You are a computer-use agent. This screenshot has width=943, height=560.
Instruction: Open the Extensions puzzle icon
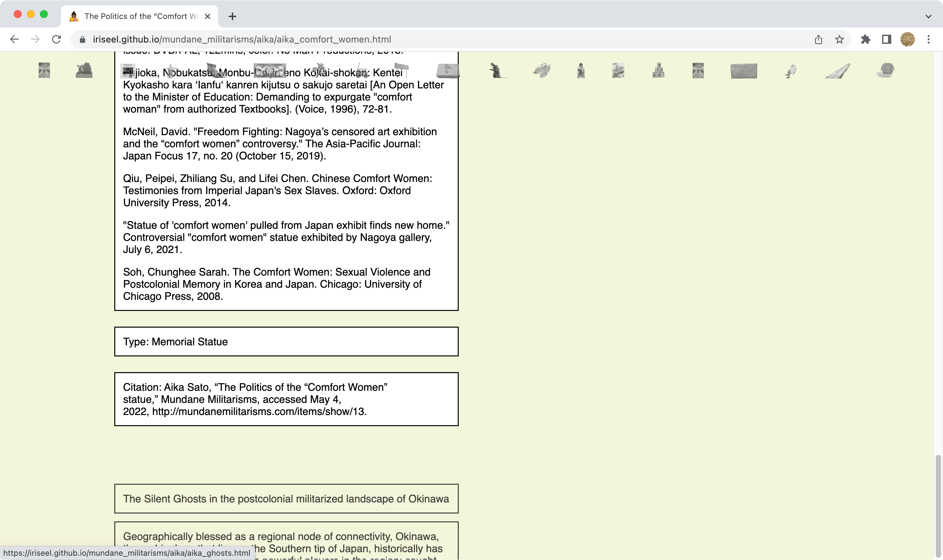[x=865, y=39]
